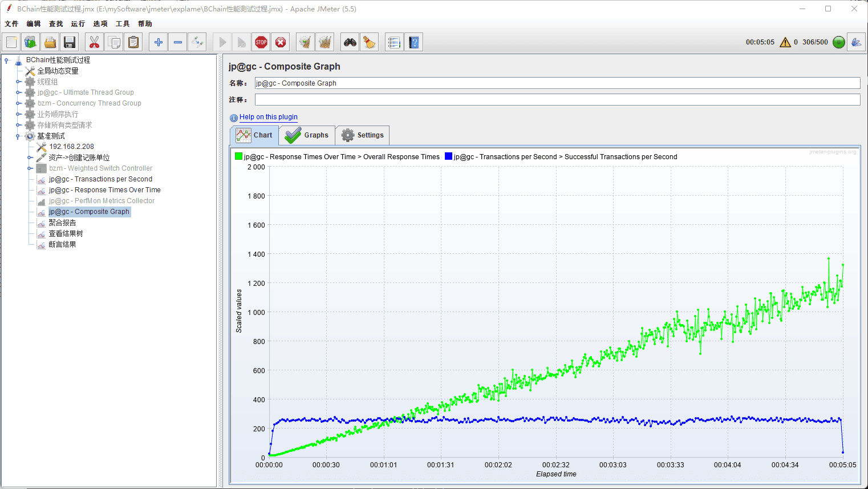
Task: Click the blue plus Expand All icon
Action: coord(159,42)
